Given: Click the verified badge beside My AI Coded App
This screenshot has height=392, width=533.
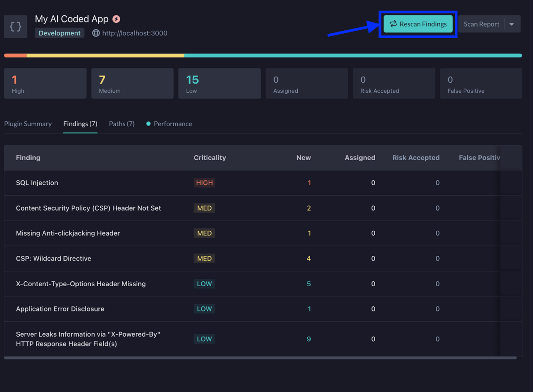Looking at the screenshot, I should 116,19.
